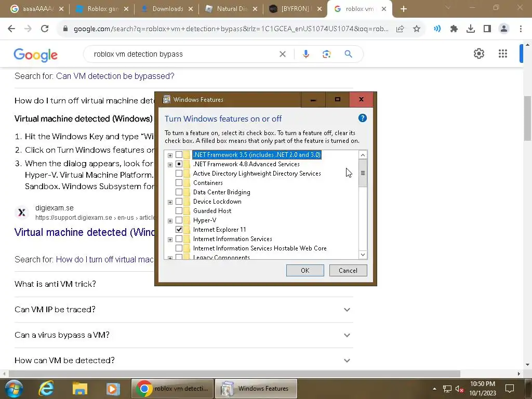This screenshot has width=532, height=399.
Task: Expand the .NET Framework 3.5 node
Action: click(170, 155)
